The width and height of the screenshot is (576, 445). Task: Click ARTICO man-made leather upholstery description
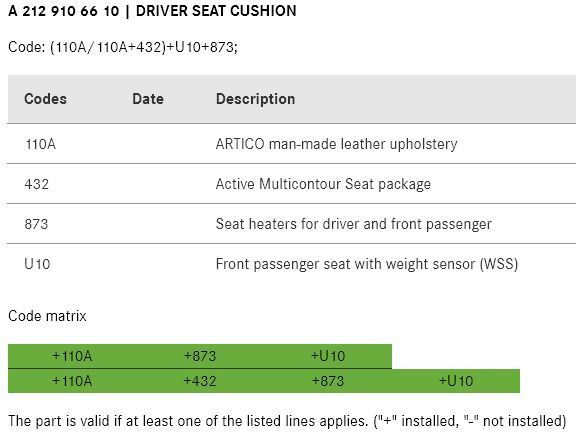tap(336, 144)
